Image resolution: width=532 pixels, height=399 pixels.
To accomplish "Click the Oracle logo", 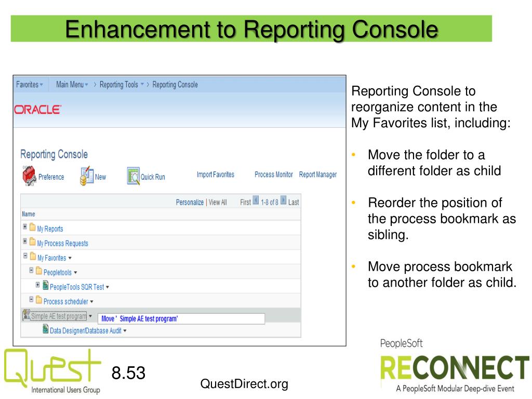I will [x=37, y=110].
